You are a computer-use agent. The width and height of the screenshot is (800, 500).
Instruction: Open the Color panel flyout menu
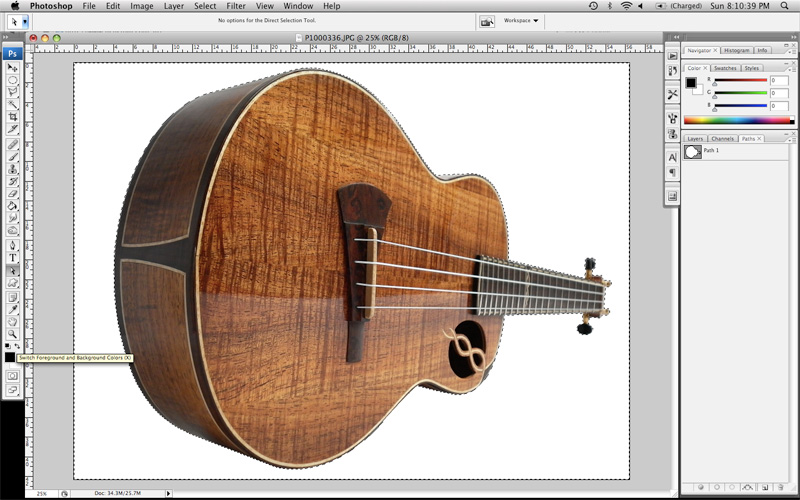click(x=793, y=68)
